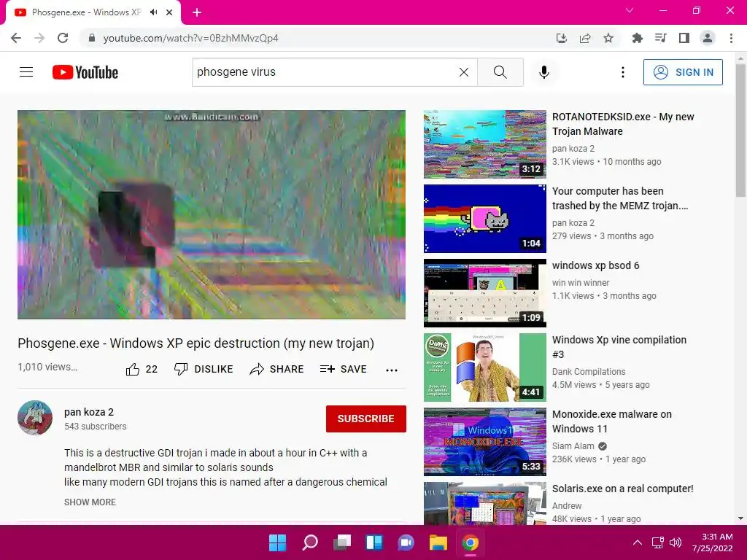Show hidden system tray icons chevron

click(637, 542)
